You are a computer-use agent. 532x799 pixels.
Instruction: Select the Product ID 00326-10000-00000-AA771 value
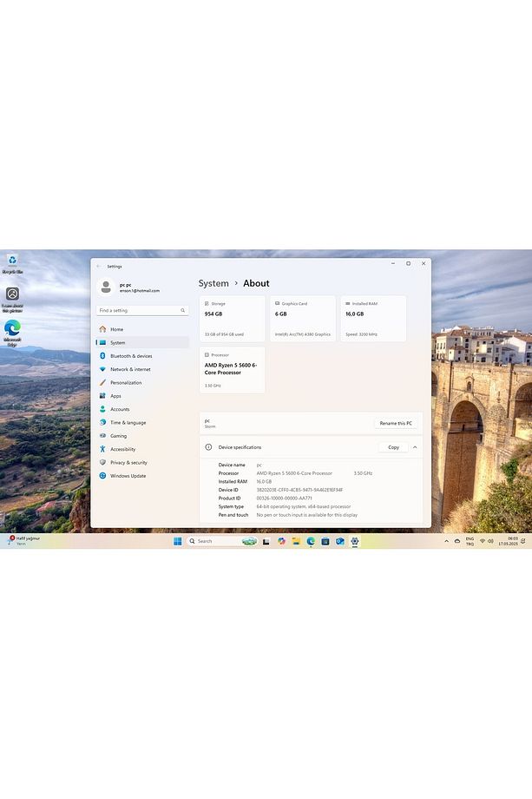pyautogui.click(x=284, y=499)
